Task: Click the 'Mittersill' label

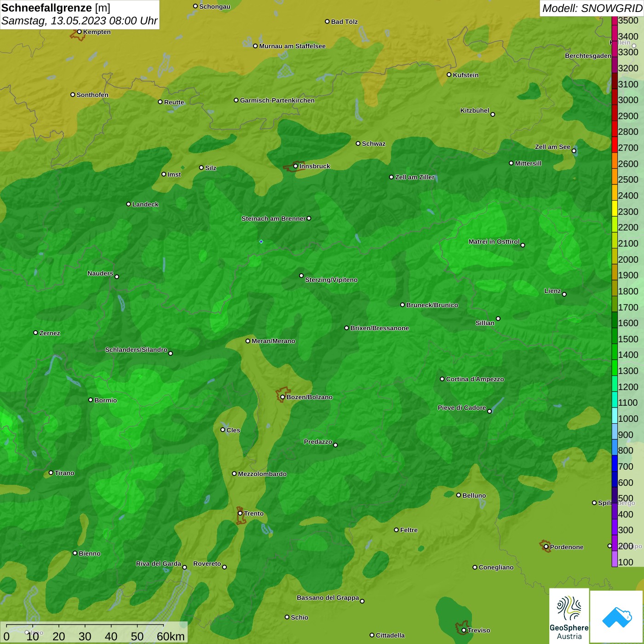Action: 529,163
